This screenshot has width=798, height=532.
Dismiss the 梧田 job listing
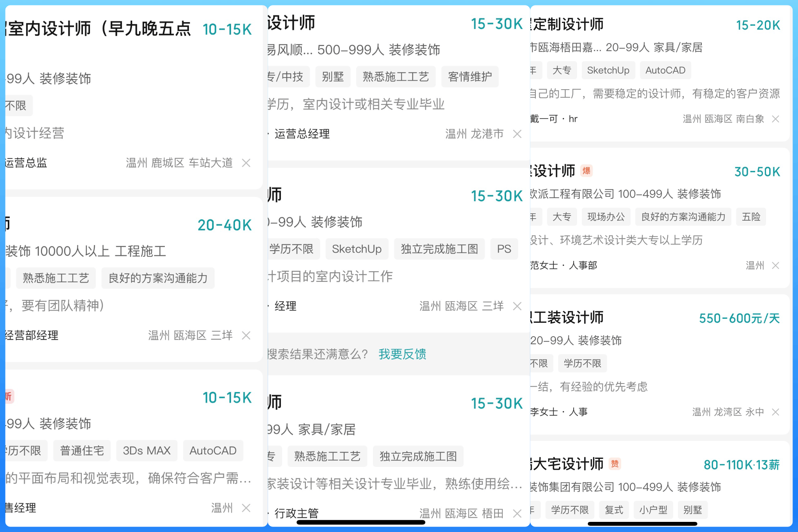tap(517, 514)
